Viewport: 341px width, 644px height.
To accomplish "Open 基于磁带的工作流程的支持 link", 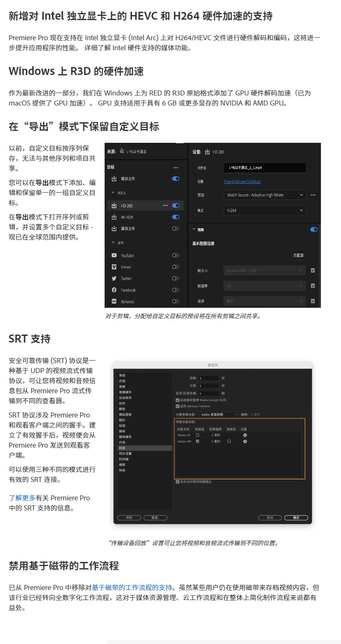I will [132, 587].
